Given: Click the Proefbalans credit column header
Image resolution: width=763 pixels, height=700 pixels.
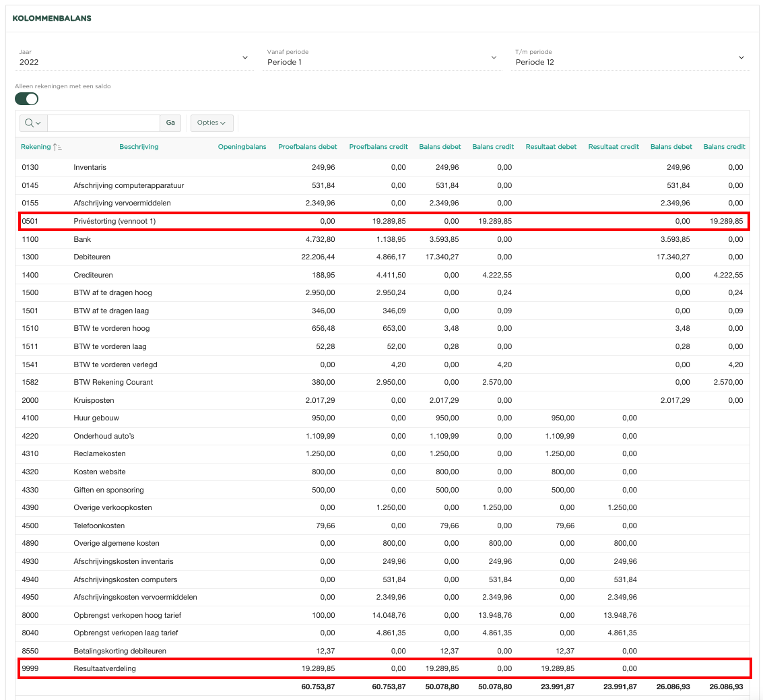Looking at the screenshot, I should [378, 147].
